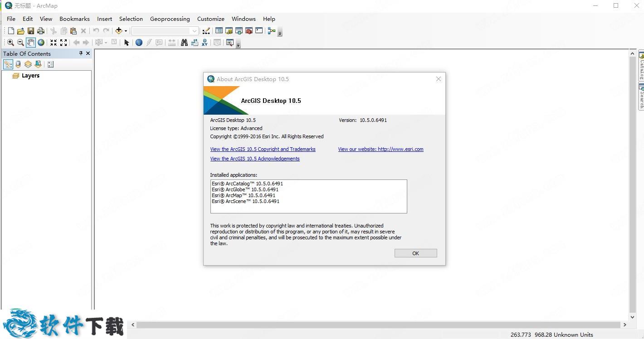Toggle List By Selection view
Viewport: 644px width, 339px height.
pos(38,64)
